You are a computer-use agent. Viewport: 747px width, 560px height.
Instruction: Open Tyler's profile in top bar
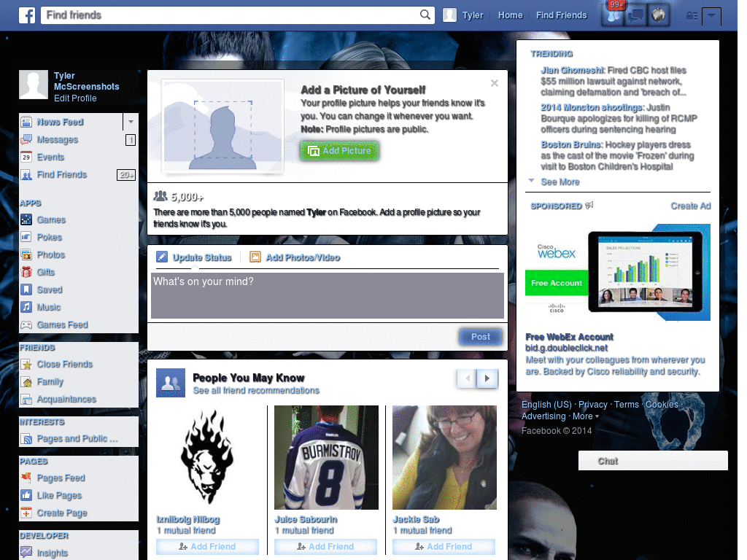(x=463, y=15)
